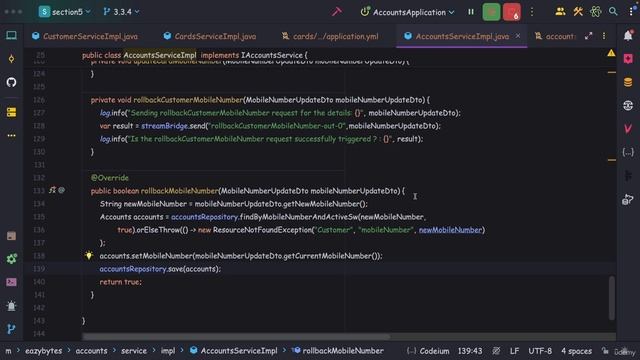
Task: Open the Notifications bell panel
Action: (628, 36)
